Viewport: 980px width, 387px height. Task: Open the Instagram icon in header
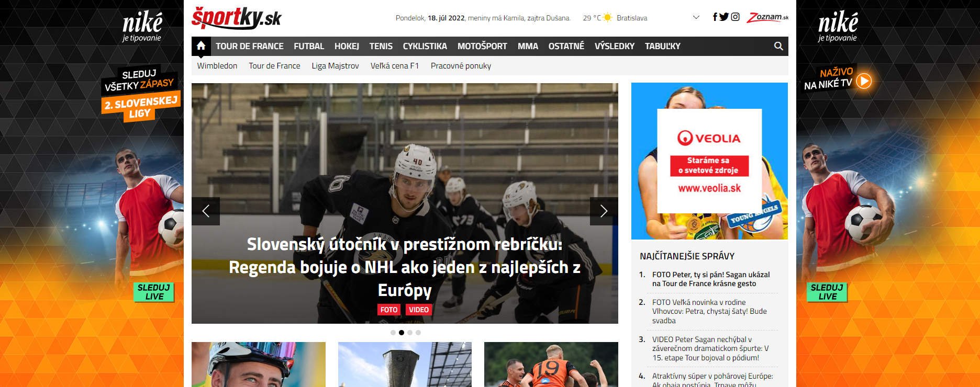[735, 17]
